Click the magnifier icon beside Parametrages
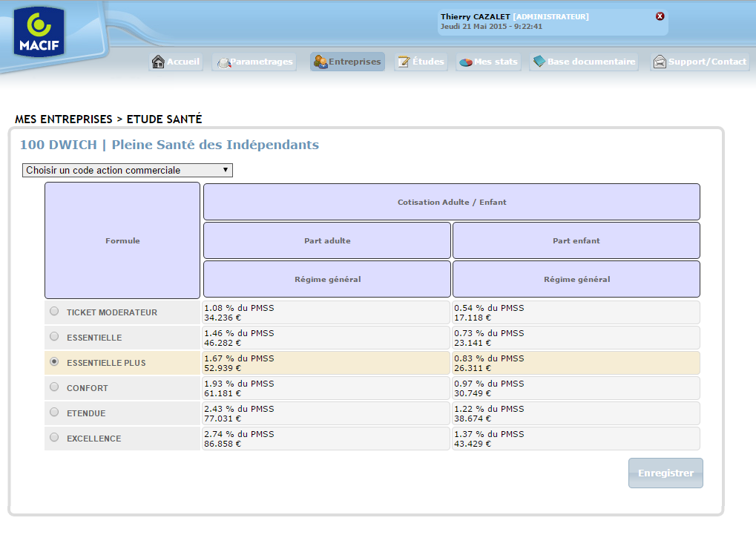Viewport: 756px width, 535px height. 223,63
